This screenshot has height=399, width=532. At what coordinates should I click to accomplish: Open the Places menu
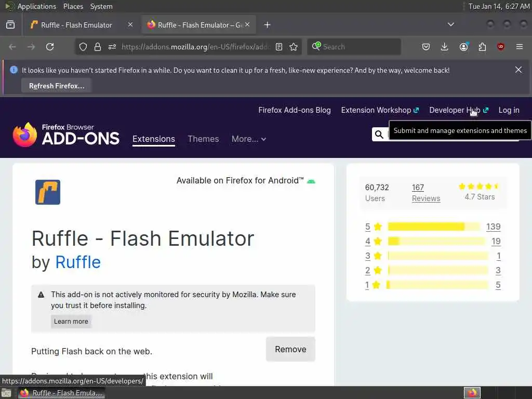73,6
